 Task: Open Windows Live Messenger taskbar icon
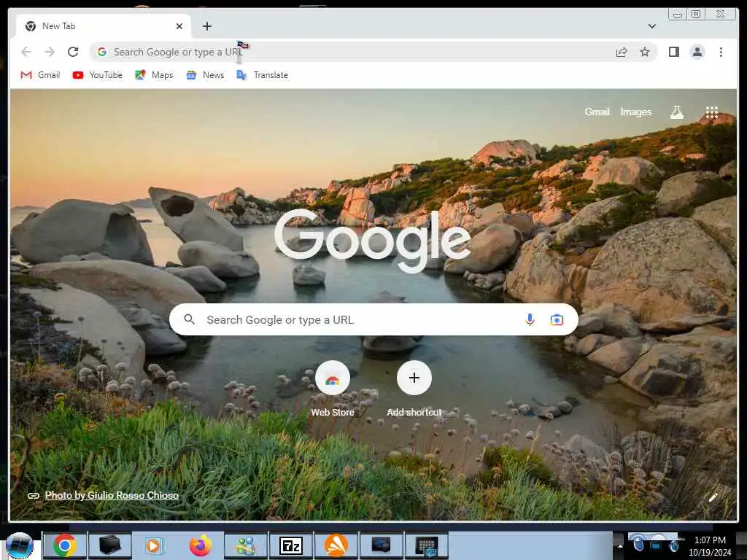pos(246,545)
